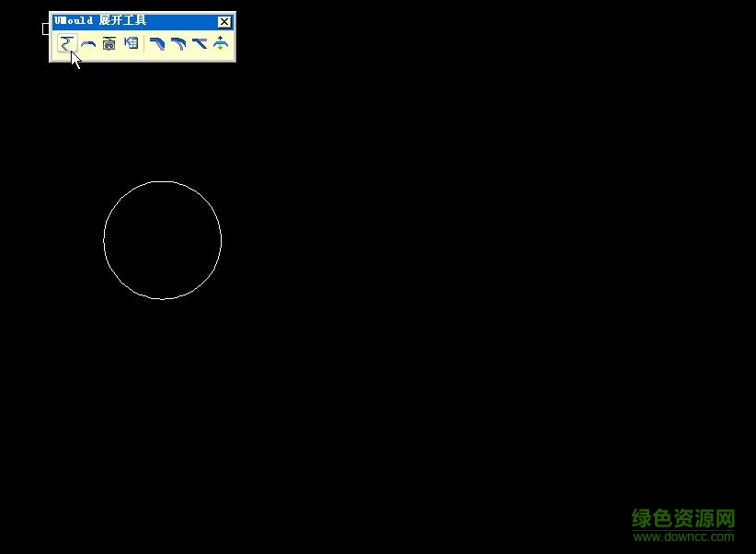Select the flat bend line tool
This screenshot has height=554, width=756.
click(200, 42)
